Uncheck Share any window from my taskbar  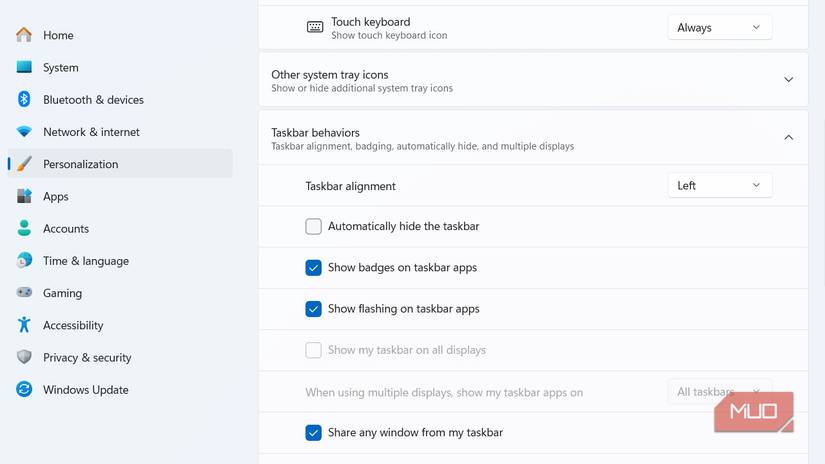coord(314,433)
